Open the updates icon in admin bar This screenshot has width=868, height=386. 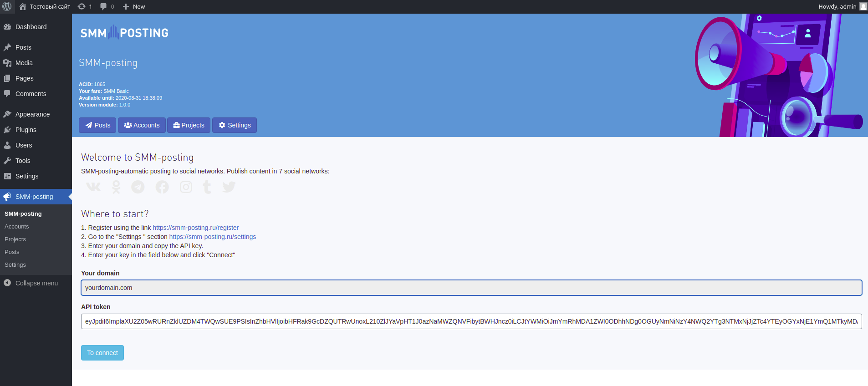(82, 6)
